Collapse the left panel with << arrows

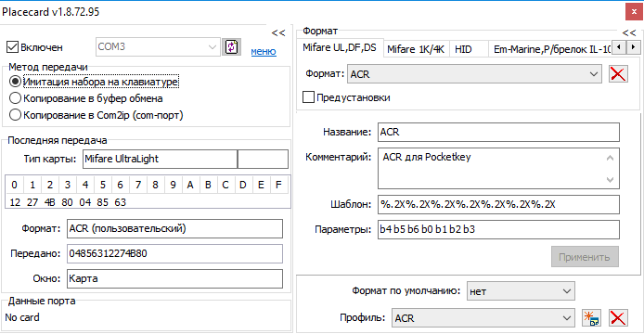pos(278,32)
